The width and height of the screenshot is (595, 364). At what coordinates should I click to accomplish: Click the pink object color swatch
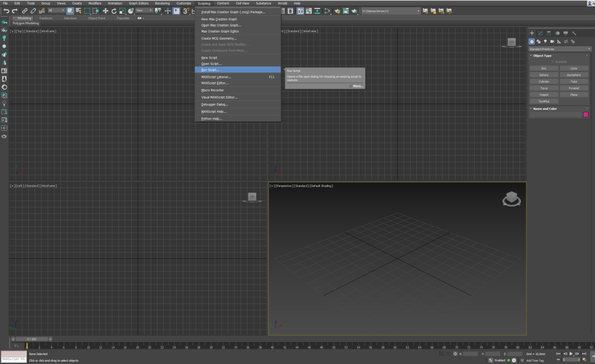[x=586, y=114]
